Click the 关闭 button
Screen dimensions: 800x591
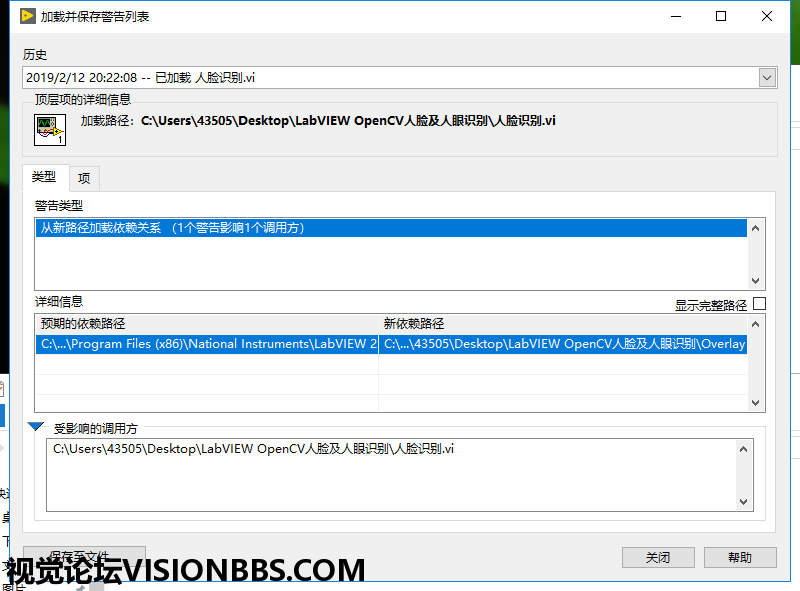coord(658,557)
